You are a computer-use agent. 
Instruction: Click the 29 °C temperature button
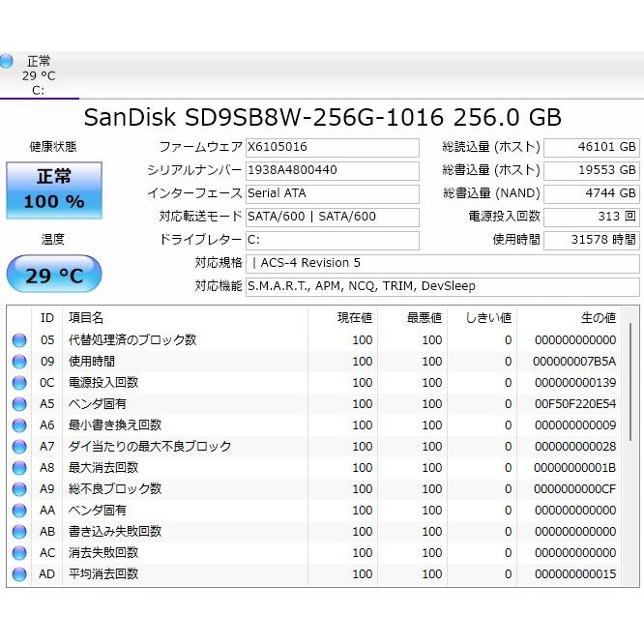[54, 274]
